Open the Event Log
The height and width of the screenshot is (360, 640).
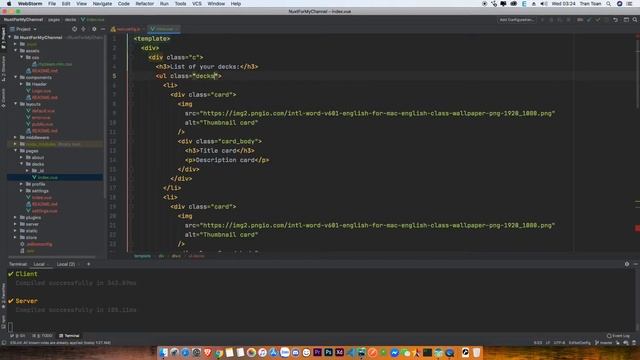point(618,336)
